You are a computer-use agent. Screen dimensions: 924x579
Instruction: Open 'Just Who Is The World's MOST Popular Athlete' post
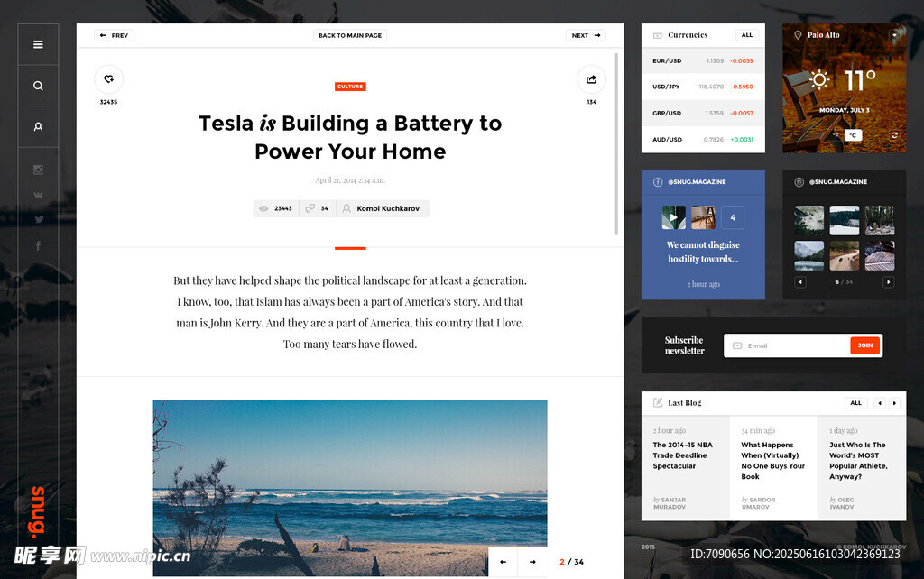(x=858, y=461)
